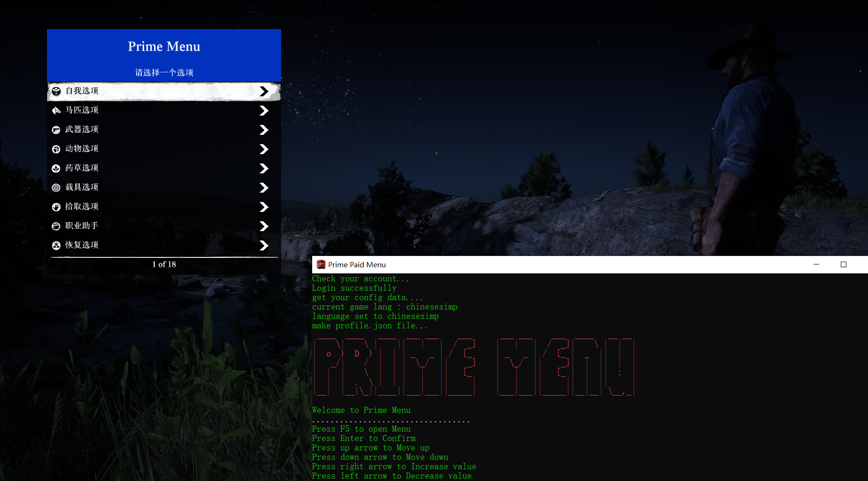
Task: Click 'make profile.json file...' line
Action: coord(370,326)
